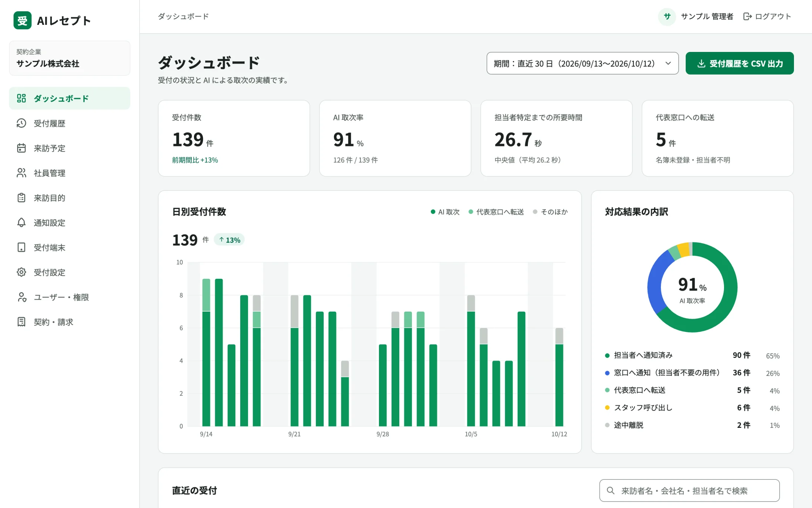Click the 来訪目的 clipboard icon
This screenshot has width=812, height=508.
click(x=21, y=198)
